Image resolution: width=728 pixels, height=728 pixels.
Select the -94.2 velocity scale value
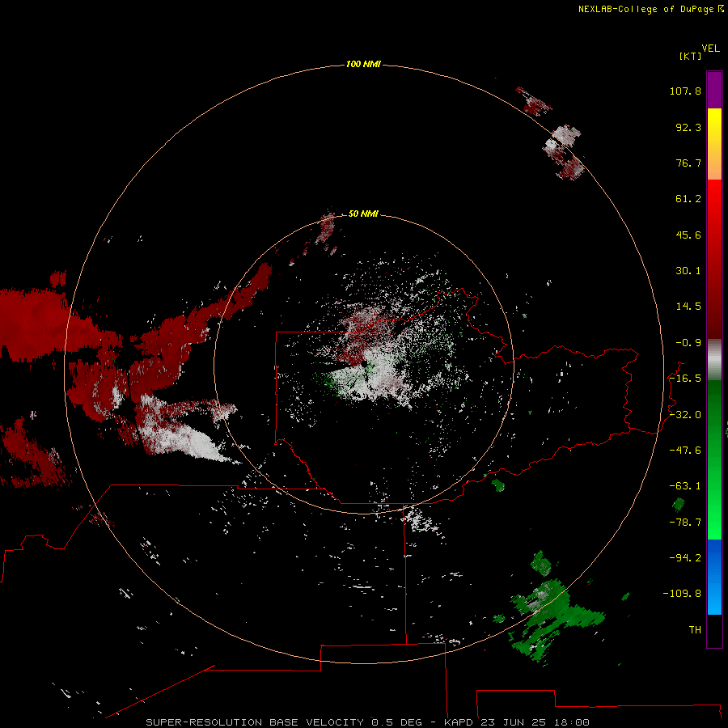click(685, 557)
